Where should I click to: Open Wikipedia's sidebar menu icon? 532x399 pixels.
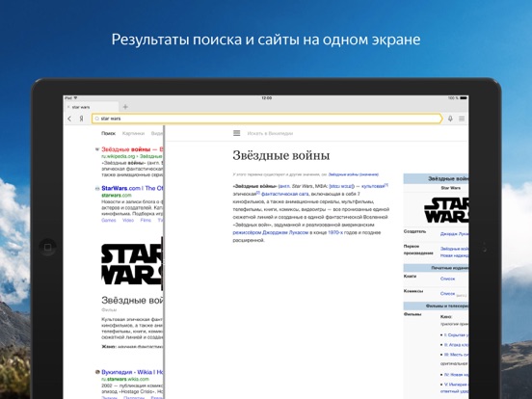237,133
